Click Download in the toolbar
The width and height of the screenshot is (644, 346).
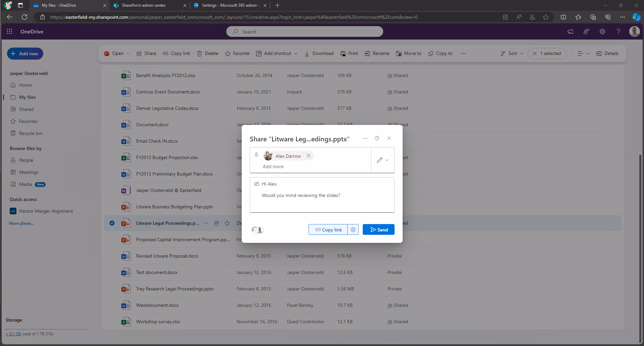click(x=319, y=54)
